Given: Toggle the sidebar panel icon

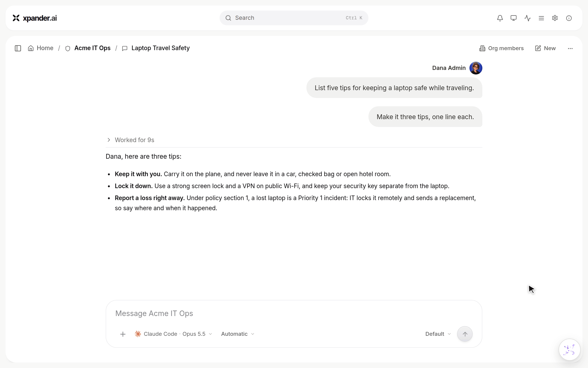Looking at the screenshot, I should (18, 48).
